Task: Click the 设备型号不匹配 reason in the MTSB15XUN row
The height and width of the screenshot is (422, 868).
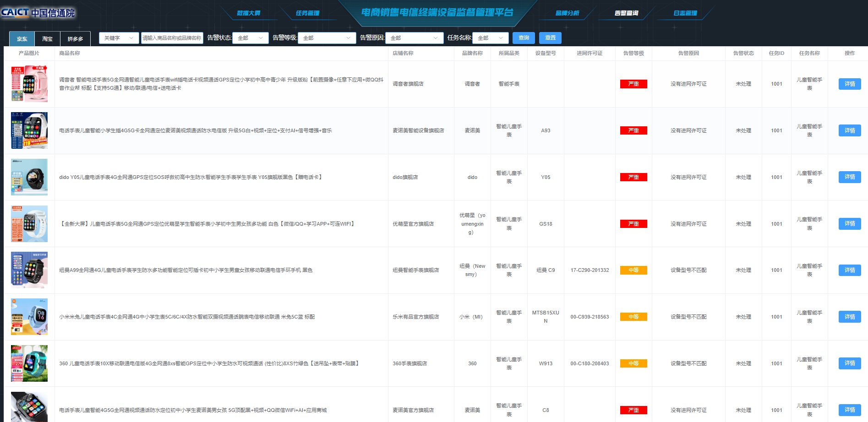Action: click(x=688, y=317)
